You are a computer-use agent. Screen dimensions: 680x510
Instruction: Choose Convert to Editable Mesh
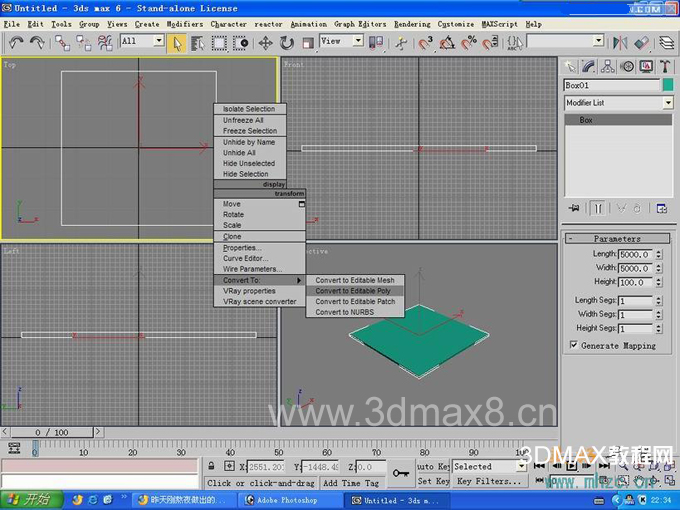(x=355, y=280)
